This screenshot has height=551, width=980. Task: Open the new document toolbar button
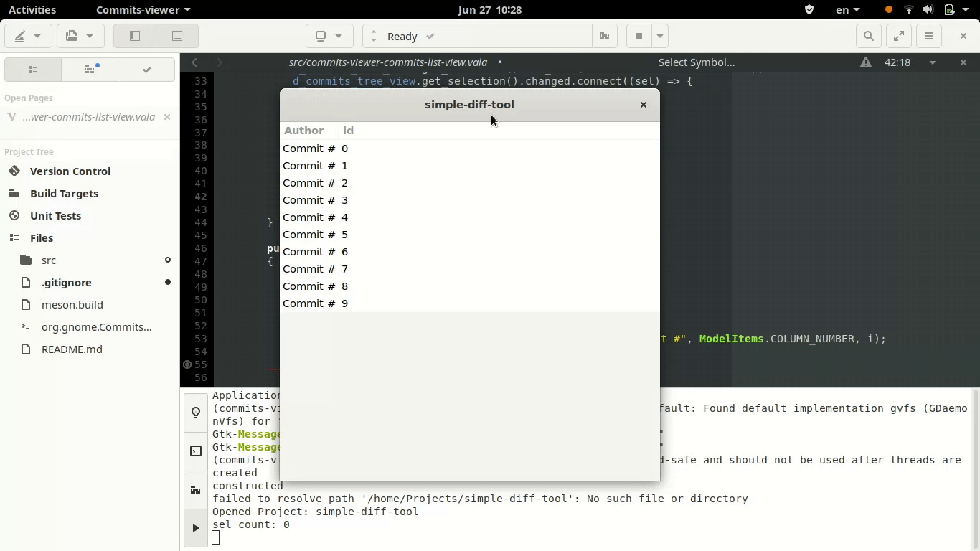[80, 36]
